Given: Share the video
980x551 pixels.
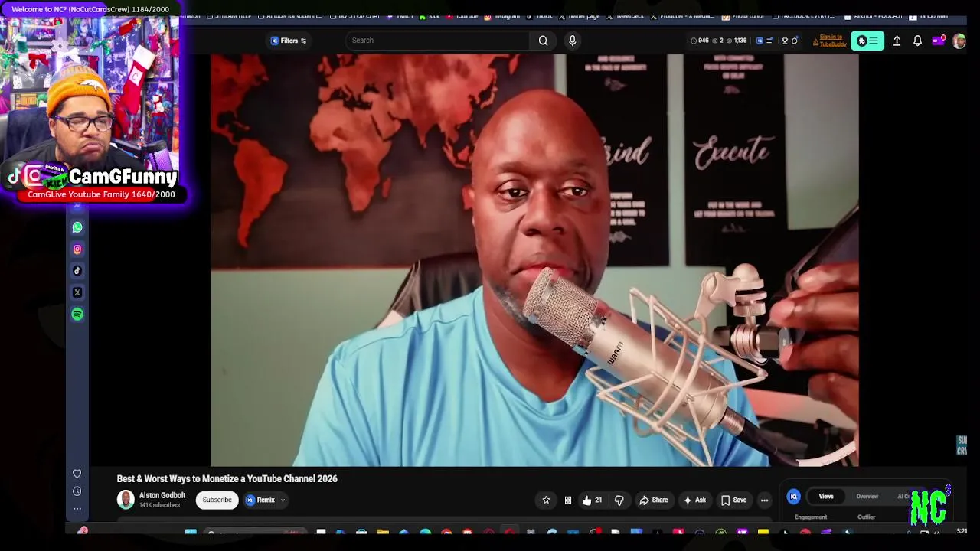Looking at the screenshot, I should tap(654, 500).
